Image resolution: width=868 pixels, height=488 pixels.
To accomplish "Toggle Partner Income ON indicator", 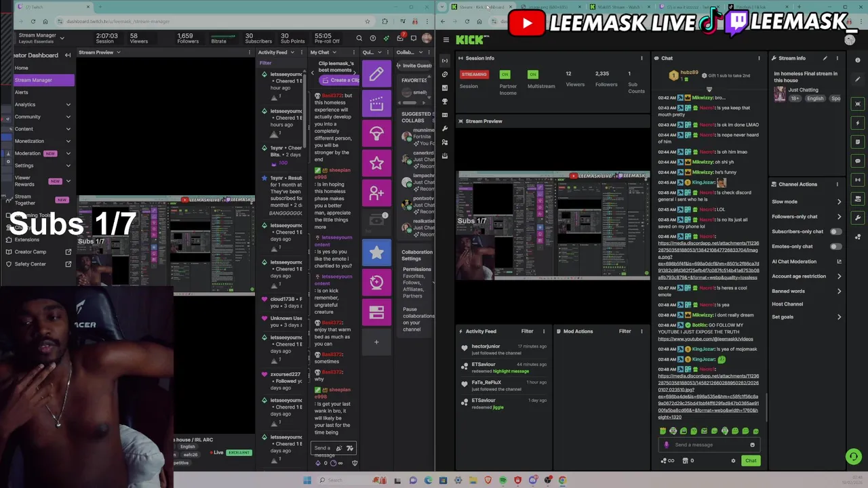I will click(505, 74).
